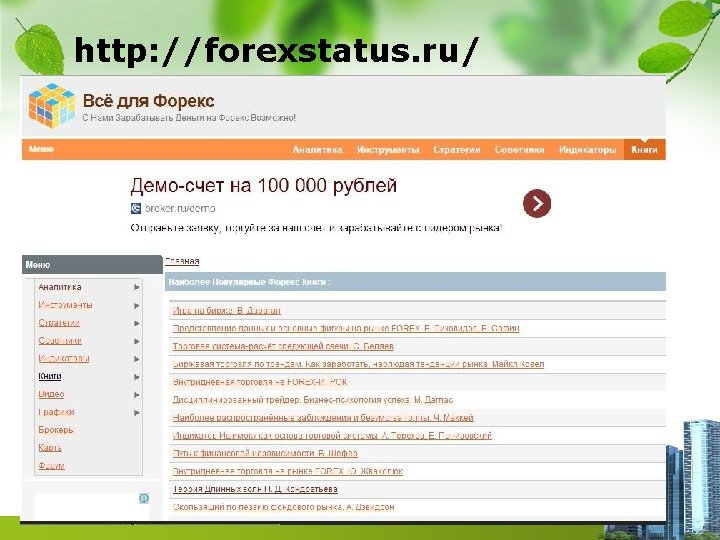Open Скользящий по лезвию book by А. Дэвидсон
Image resolution: width=720 pixels, height=540 pixels.
(283, 508)
